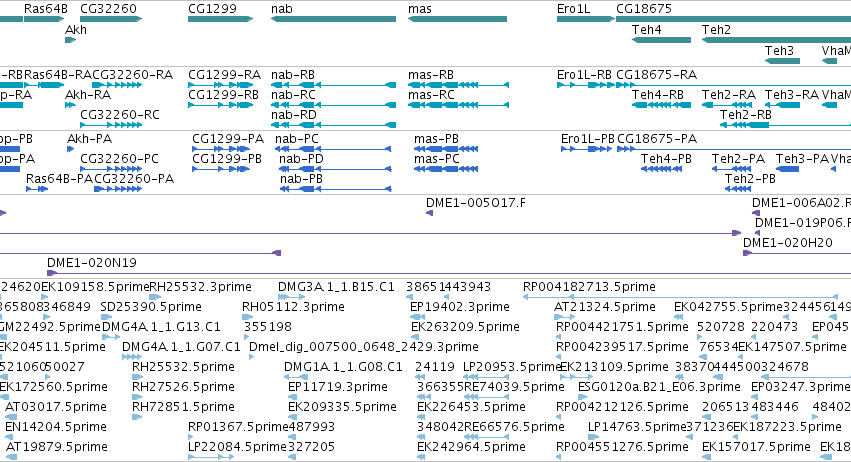Select the CG32260-PC protein feature
Viewport: 851px width, 462px height.
click(111, 169)
